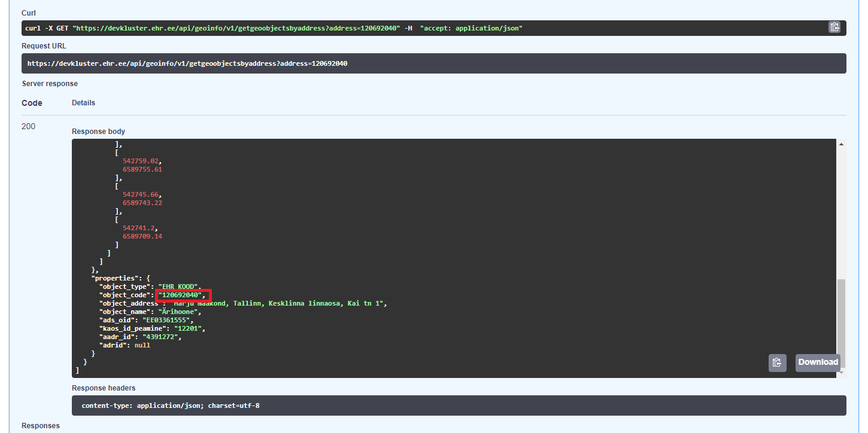
Task: Click the 200 status code entry
Action: [27, 126]
